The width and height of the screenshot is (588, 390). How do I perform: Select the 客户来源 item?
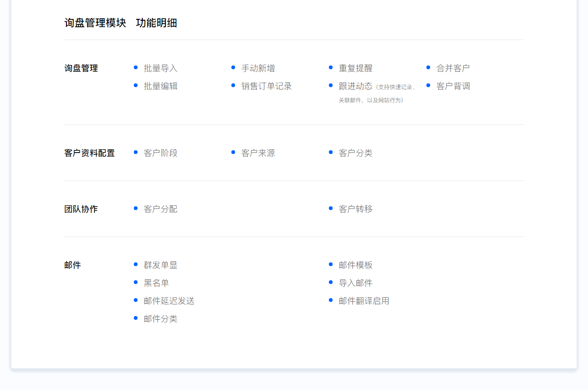pyautogui.click(x=258, y=153)
